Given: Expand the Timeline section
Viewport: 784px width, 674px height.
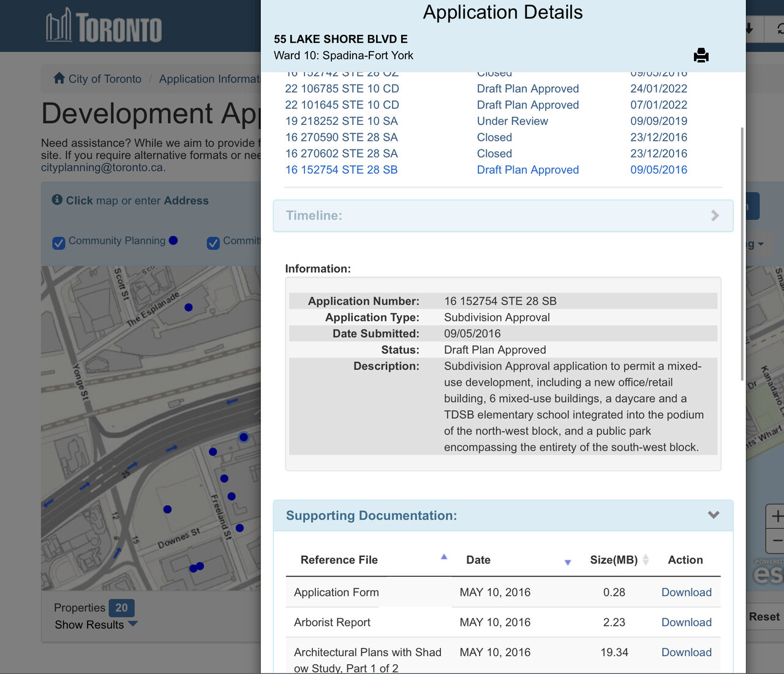Looking at the screenshot, I should pyautogui.click(x=502, y=215).
